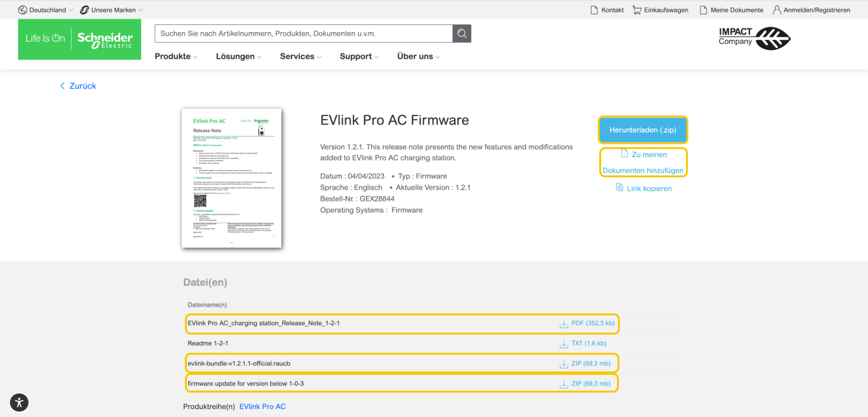Click the release note document thumbnail
This screenshot has height=417, width=868.
(x=231, y=178)
